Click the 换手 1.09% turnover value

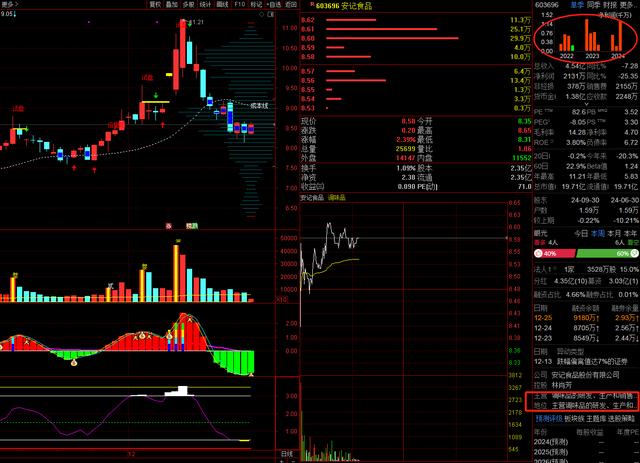point(405,168)
